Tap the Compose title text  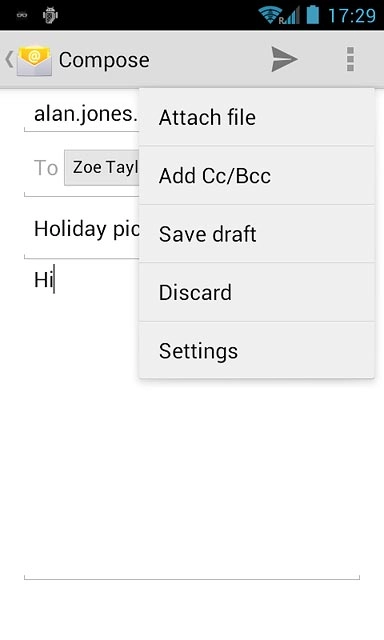coord(104,60)
